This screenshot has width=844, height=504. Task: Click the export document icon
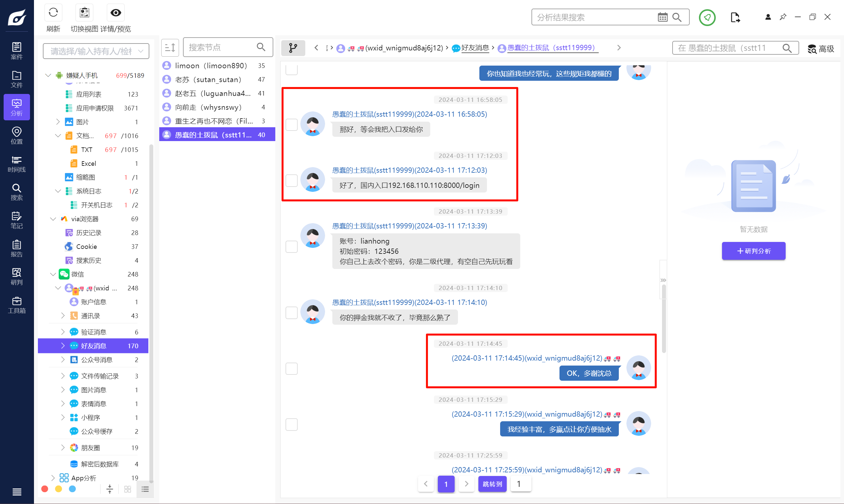click(x=735, y=17)
